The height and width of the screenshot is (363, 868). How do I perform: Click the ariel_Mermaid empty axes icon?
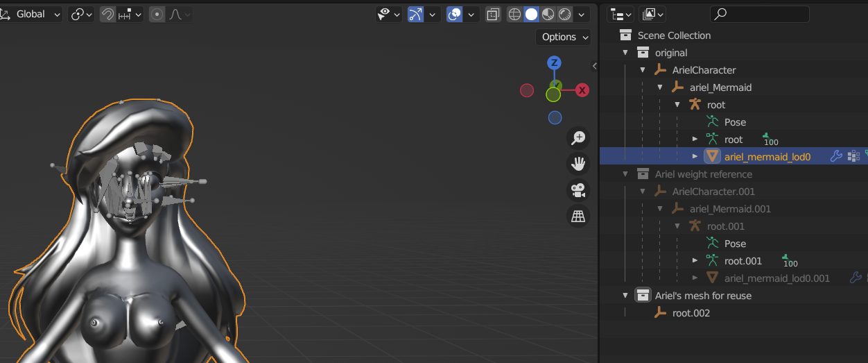coord(677,87)
